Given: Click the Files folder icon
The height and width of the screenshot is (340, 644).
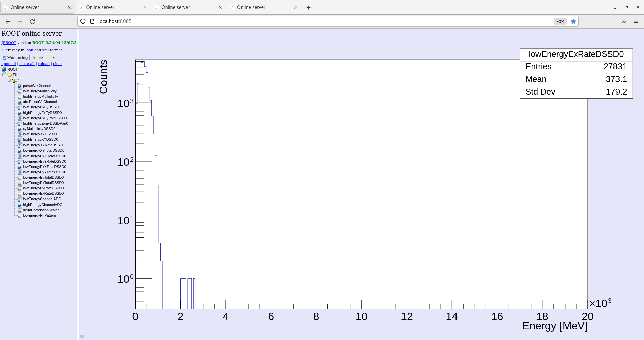Looking at the screenshot, I should pyautogui.click(x=9, y=75).
